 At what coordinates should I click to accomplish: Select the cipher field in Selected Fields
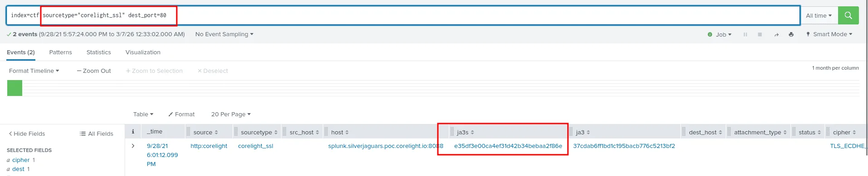(x=21, y=160)
